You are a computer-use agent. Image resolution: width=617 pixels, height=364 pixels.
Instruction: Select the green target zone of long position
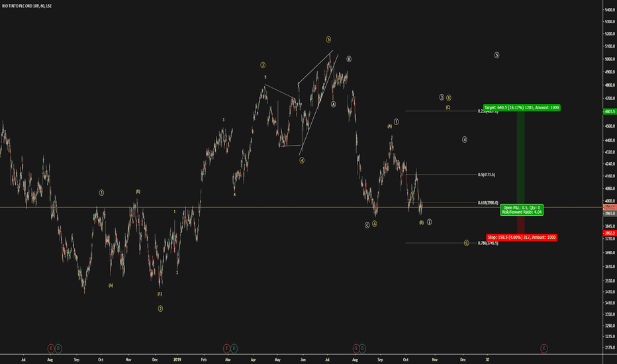[x=520, y=158]
